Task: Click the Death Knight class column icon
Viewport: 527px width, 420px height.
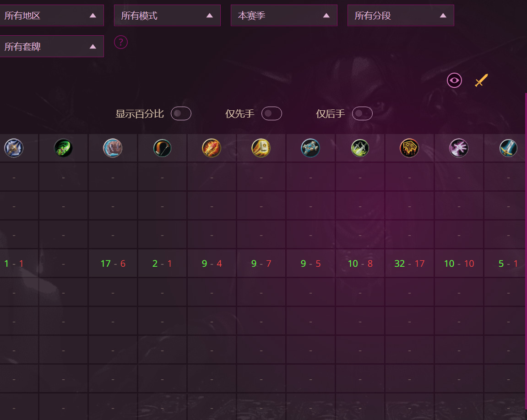Action: pos(14,148)
